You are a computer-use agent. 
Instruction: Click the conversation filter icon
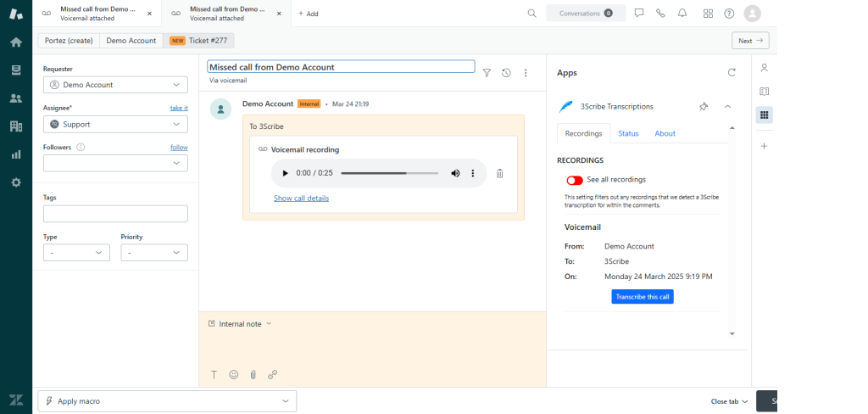click(487, 73)
